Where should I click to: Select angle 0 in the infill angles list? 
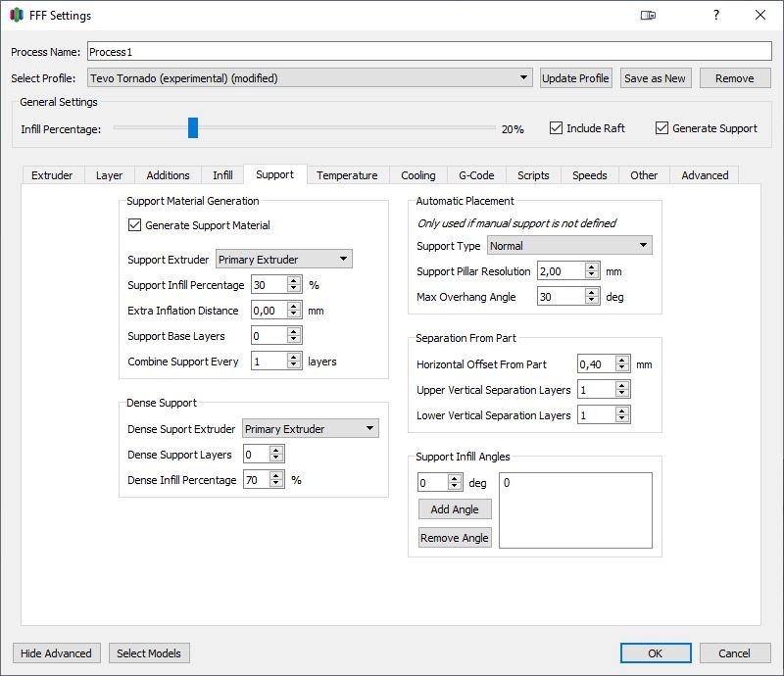pyautogui.click(x=507, y=482)
